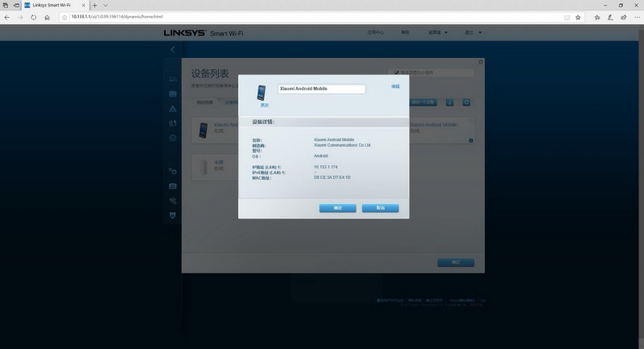Click the share page icon
The width and height of the screenshot is (644, 349).
(x=623, y=17)
